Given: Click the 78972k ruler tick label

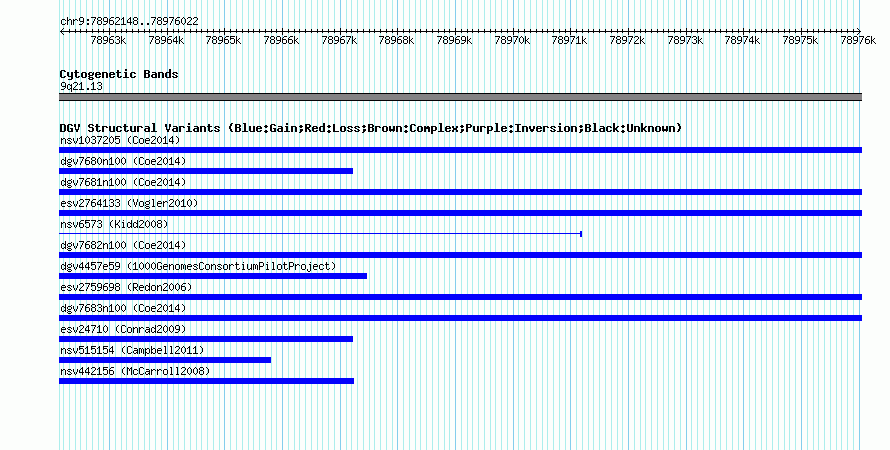Looking at the screenshot, I should pyautogui.click(x=628, y=40).
